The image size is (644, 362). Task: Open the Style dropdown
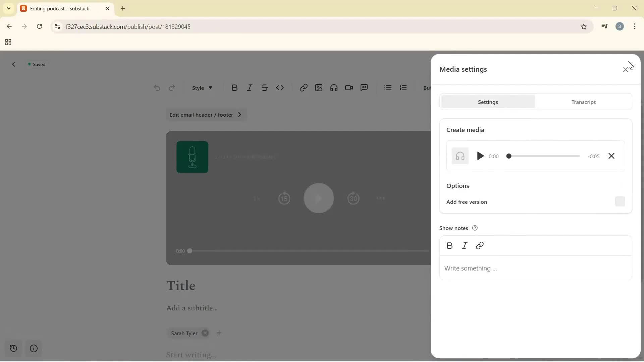(202, 87)
